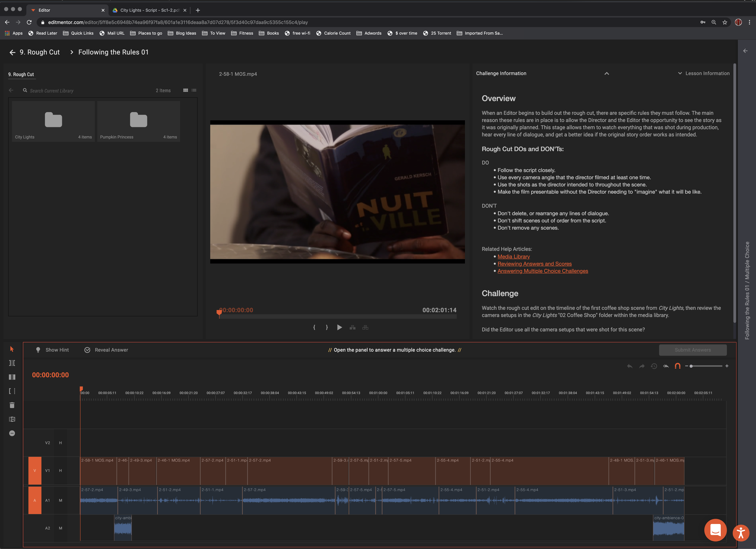Select the 9. Rough Cut library tab

tap(21, 74)
